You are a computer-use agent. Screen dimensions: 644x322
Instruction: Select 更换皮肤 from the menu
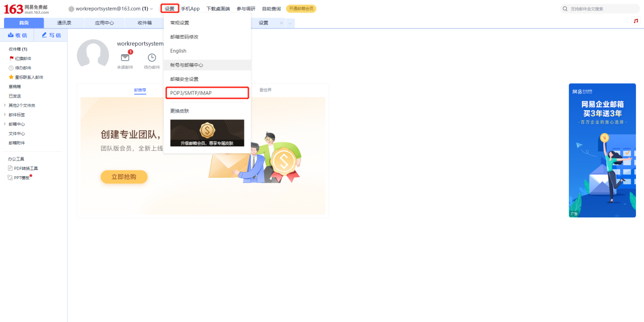click(207, 111)
